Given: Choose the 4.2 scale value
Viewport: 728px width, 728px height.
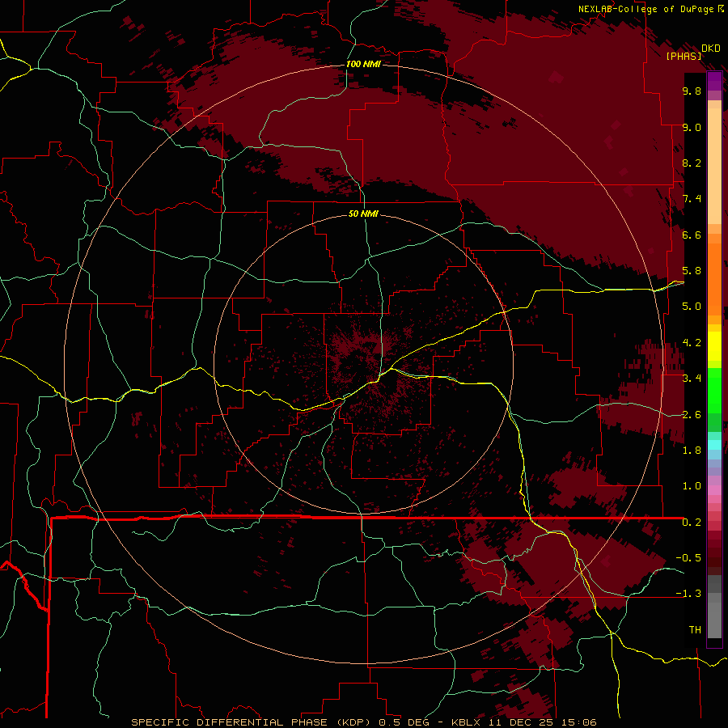Looking at the screenshot, I should [x=692, y=343].
